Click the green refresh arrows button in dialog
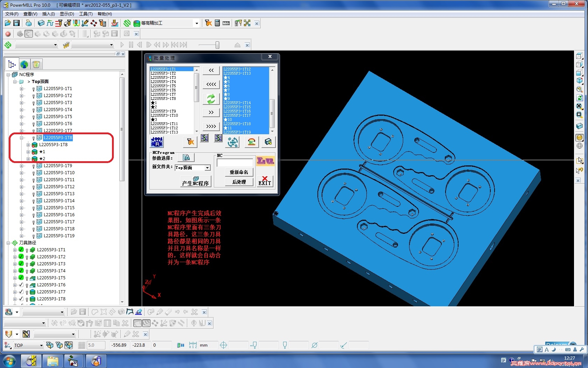Screen dimensions: 588x368 tap(211, 99)
